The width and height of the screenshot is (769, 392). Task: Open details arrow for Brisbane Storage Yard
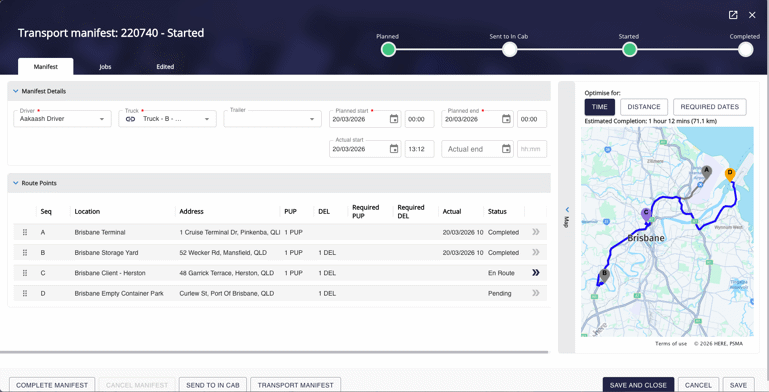click(536, 252)
